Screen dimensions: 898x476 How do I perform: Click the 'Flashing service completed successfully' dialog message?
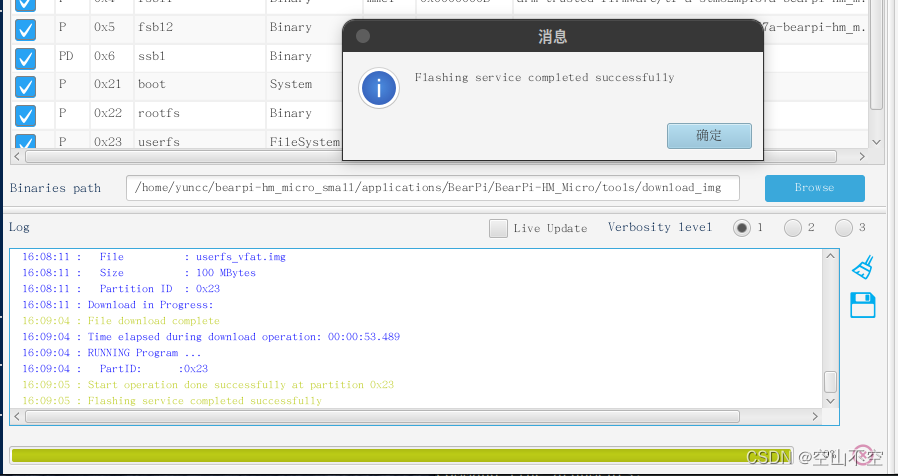[545, 77]
